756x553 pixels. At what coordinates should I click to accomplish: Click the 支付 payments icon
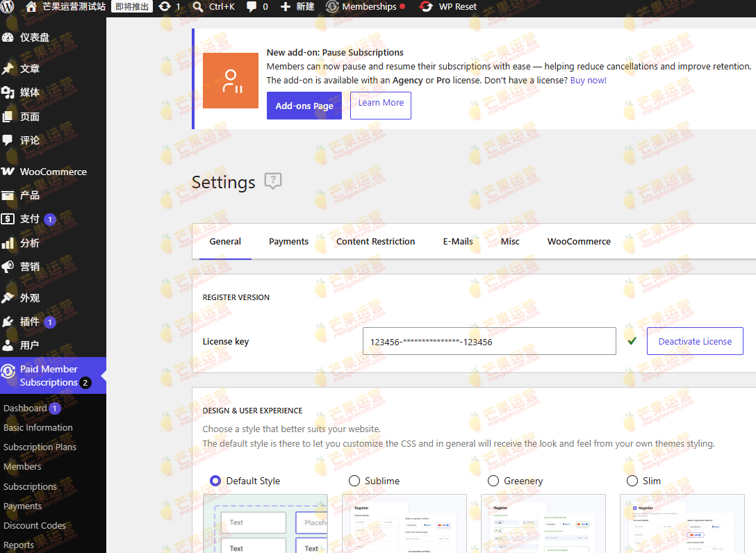coord(8,219)
